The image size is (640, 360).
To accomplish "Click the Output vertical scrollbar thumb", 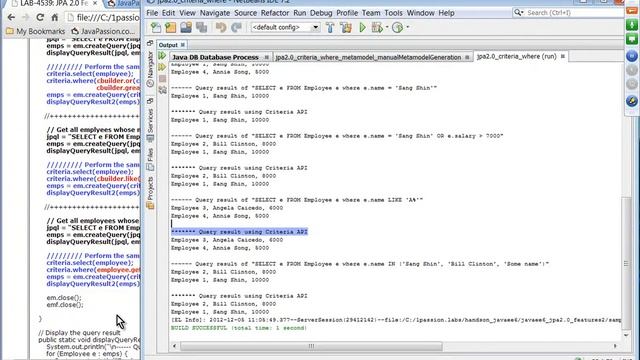I will (x=626, y=263).
